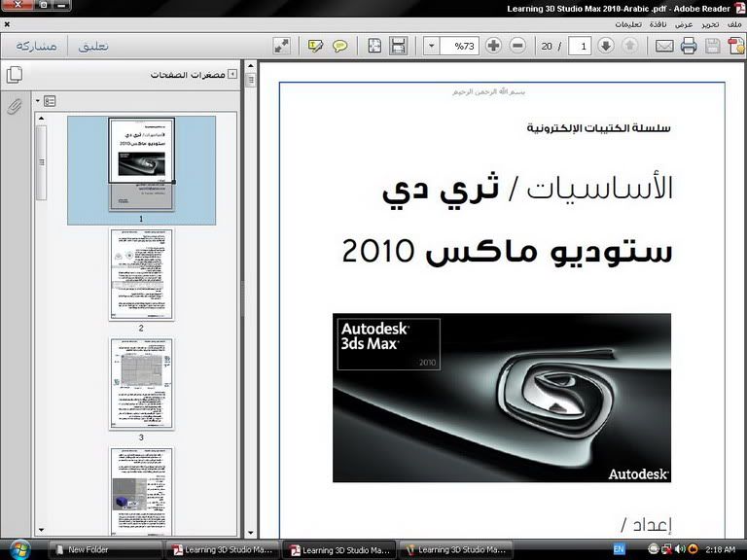Toggle read mode with the diagonal arrows icon
This screenshot has height=560, width=747.
[281, 47]
